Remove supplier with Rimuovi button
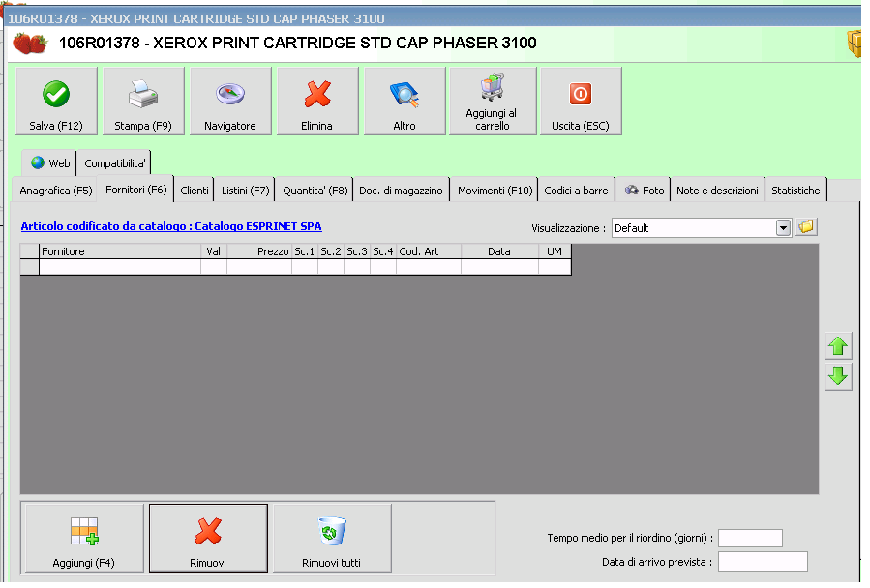870x588 pixels. tap(208, 538)
